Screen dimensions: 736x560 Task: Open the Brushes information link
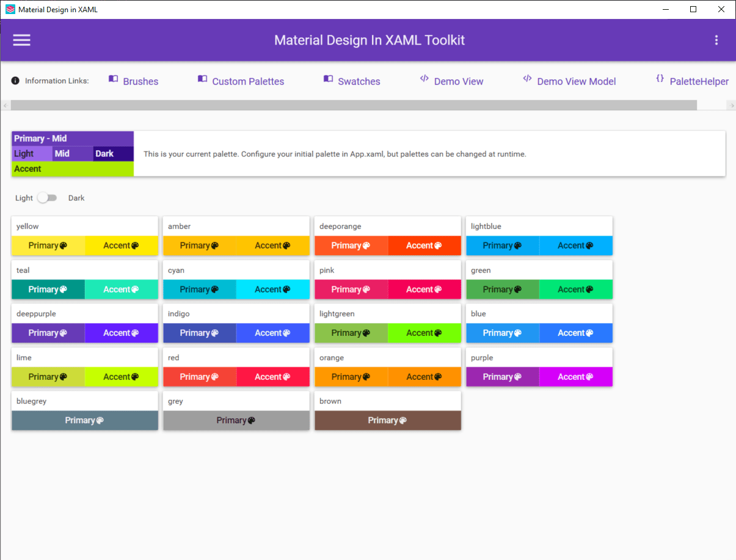140,81
